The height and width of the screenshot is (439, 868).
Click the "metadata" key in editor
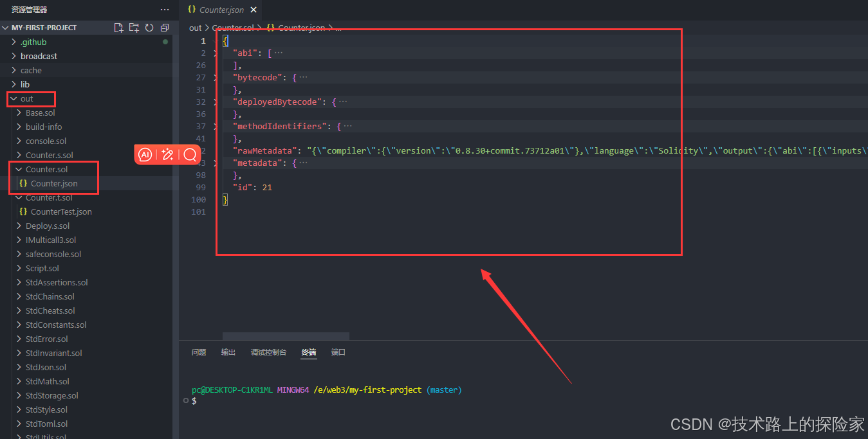pyautogui.click(x=257, y=163)
